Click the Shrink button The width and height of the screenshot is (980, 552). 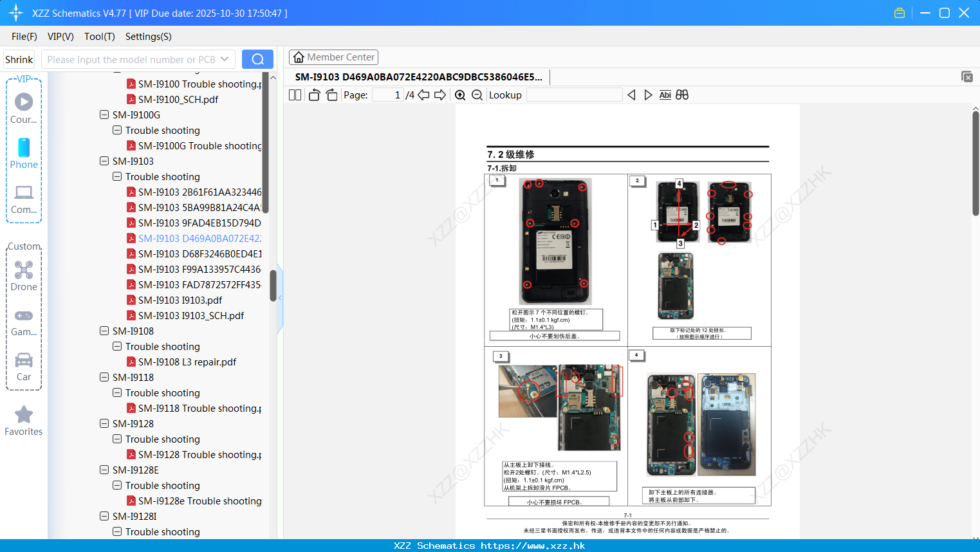[19, 59]
